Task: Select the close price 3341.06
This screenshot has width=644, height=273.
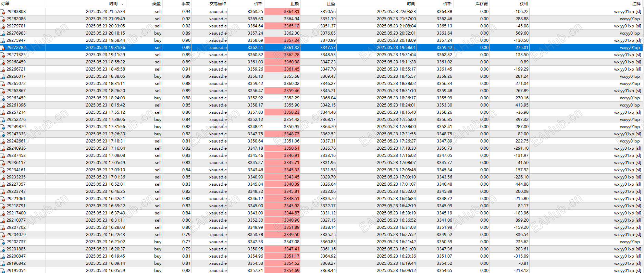Action: [444, 220]
